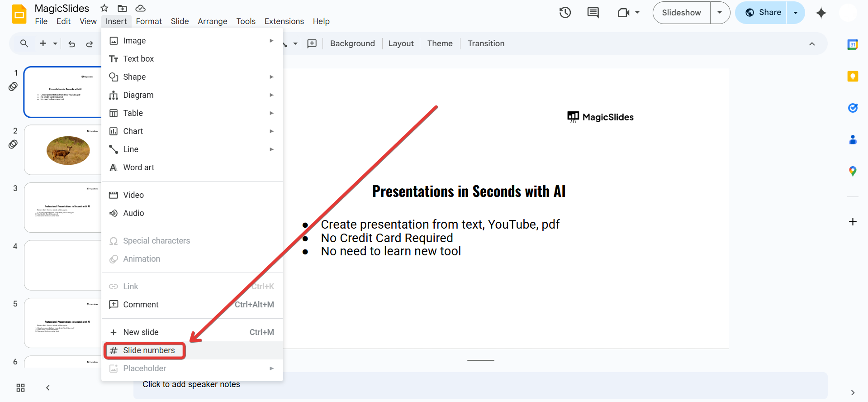This screenshot has width=868, height=402.
Task: Expand the Slideshow dropdown arrow
Action: coord(720,13)
